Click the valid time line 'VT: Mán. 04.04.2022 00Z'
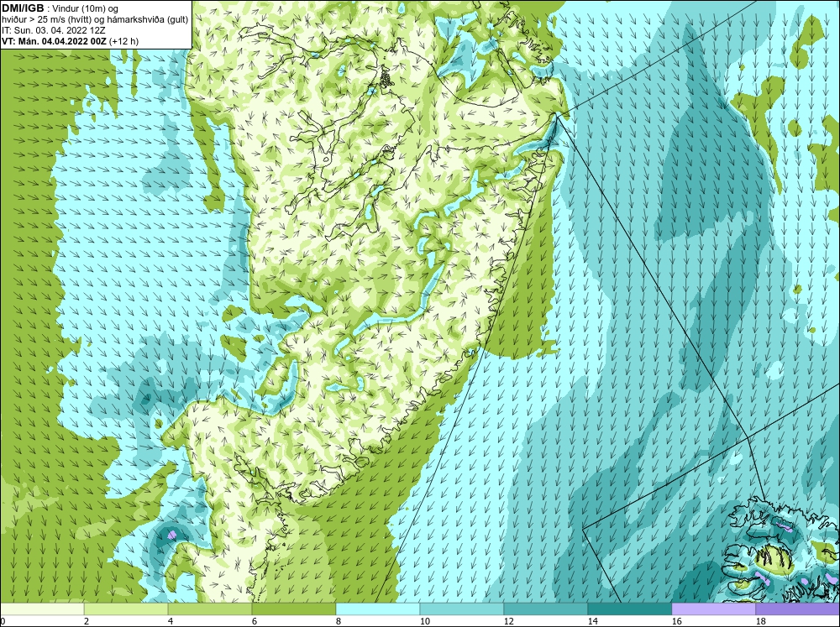The width and height of the screenshot is (840, 627). pos(54,41)
